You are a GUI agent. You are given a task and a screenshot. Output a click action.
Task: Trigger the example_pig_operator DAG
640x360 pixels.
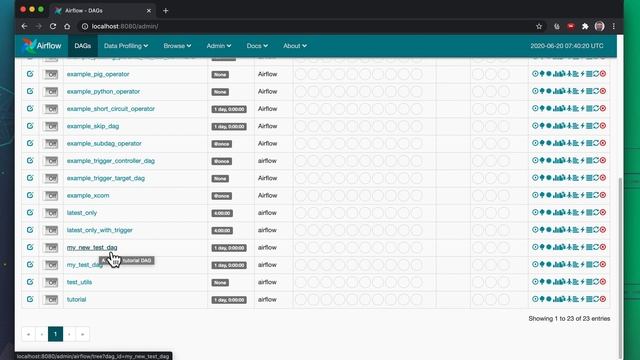pyautogui.click(x=536, y=74)
